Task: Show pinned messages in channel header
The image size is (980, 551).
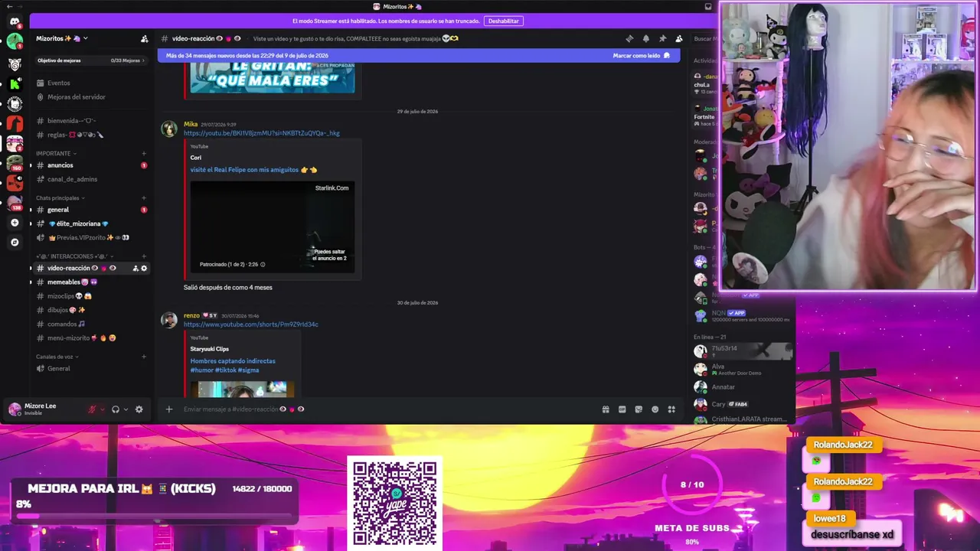Action: coord(662,38)
